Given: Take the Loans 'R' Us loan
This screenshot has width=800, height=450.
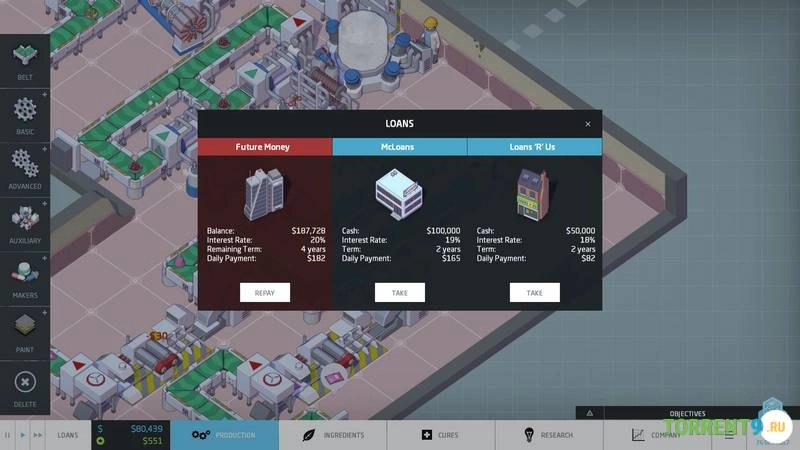Looking at the screenshot, I should click(x=534, y=292).
